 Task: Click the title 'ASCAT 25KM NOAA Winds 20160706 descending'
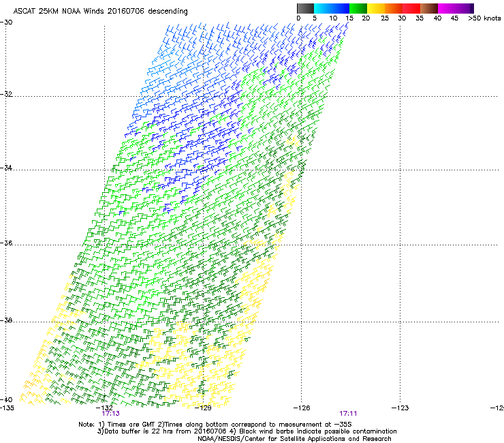(x=100, y=12)
